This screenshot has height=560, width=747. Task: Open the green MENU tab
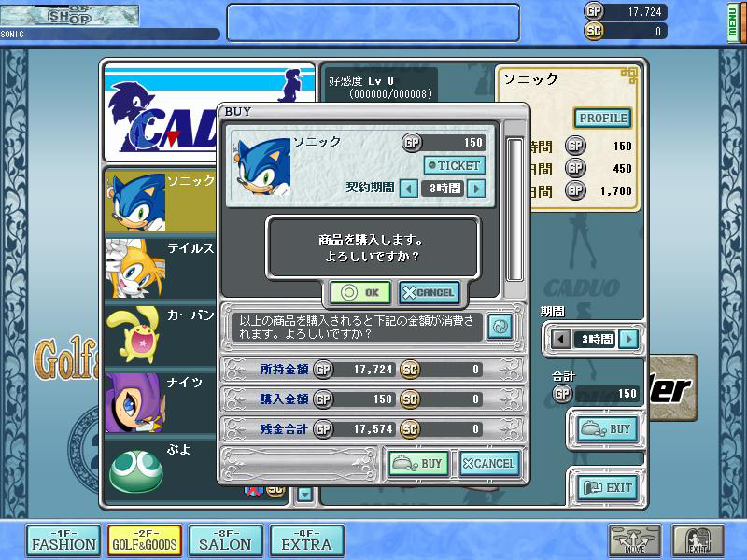(733, 21)
